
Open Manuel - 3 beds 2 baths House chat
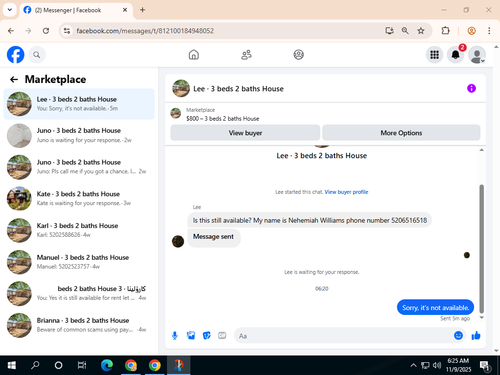(x=79, y=262)
